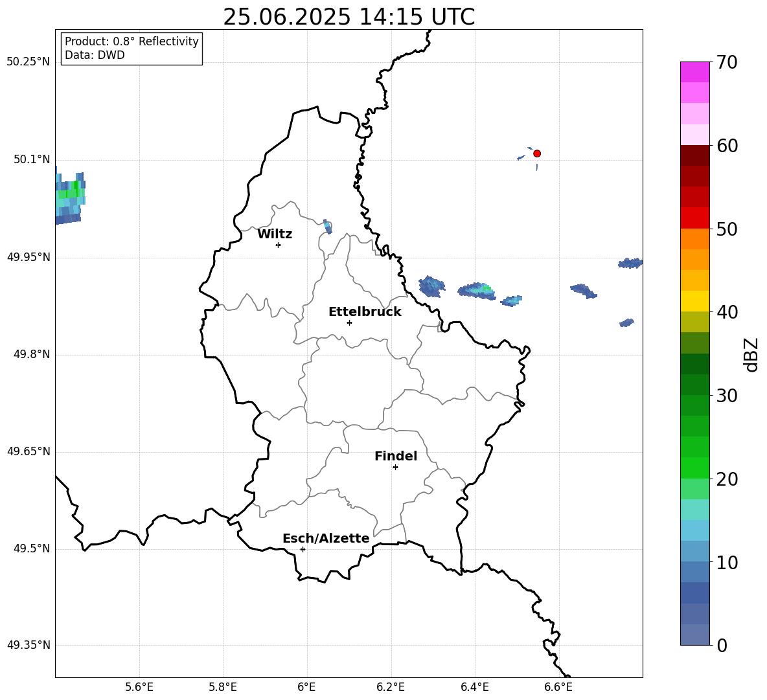
Task: Click the 30 label on the colorbar
Action: [x=727, y=396]
